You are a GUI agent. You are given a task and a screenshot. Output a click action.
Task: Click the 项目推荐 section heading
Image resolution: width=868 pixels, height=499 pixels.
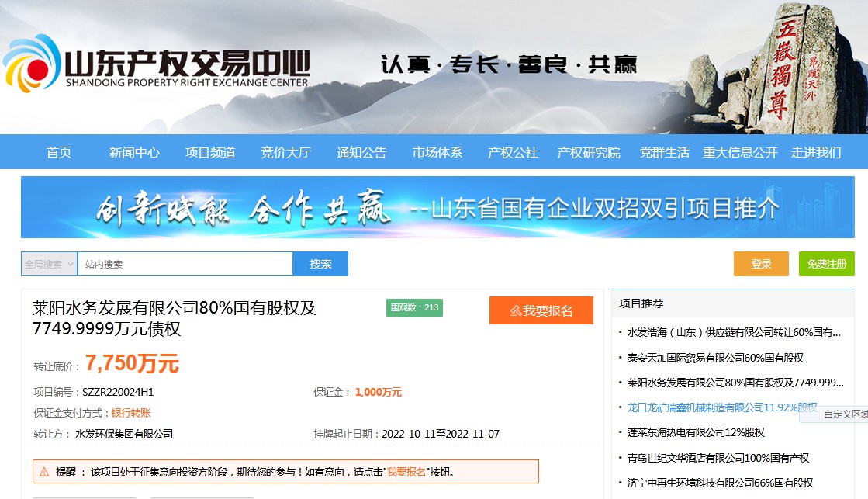point(641,303)
